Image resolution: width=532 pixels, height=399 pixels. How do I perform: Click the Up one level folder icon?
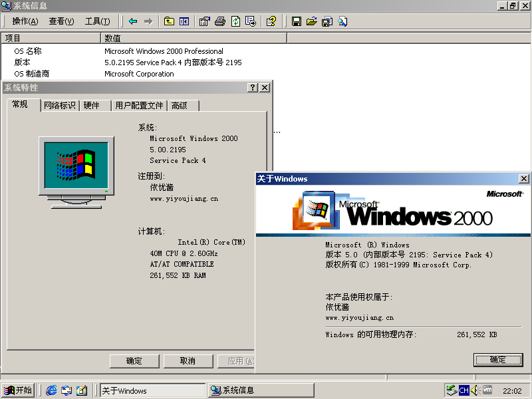169,21
